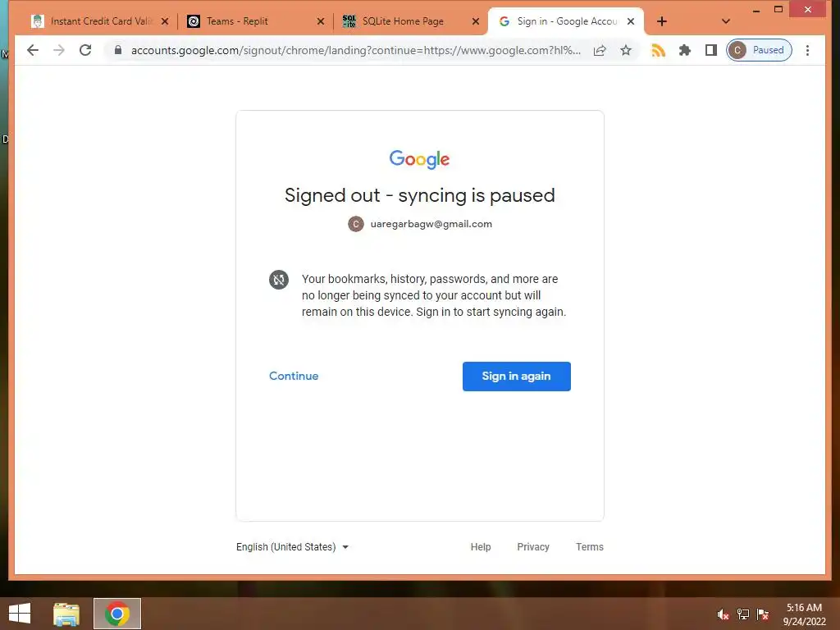Click the Sign in again button
Image resolution: width=840 pixels, height=630 pixels.
517,376
